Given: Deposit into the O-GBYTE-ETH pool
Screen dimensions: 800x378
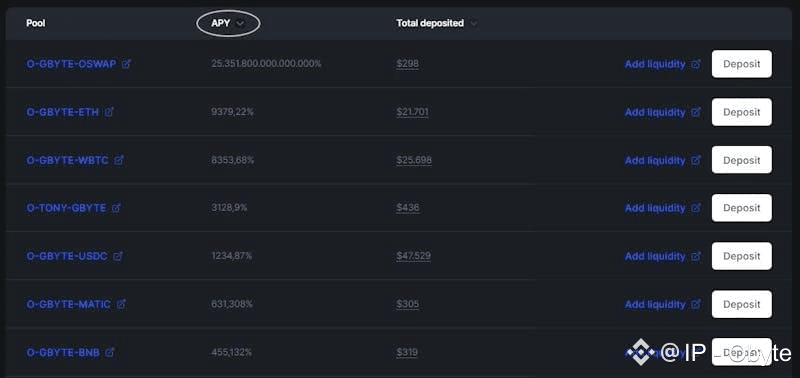Looking at the screenshot, I should (x=741, y=112).
